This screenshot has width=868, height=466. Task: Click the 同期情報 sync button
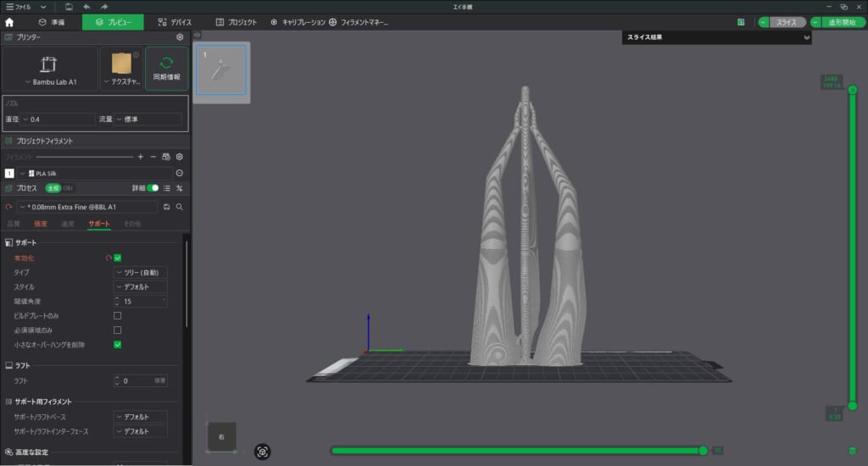[167, 69]
